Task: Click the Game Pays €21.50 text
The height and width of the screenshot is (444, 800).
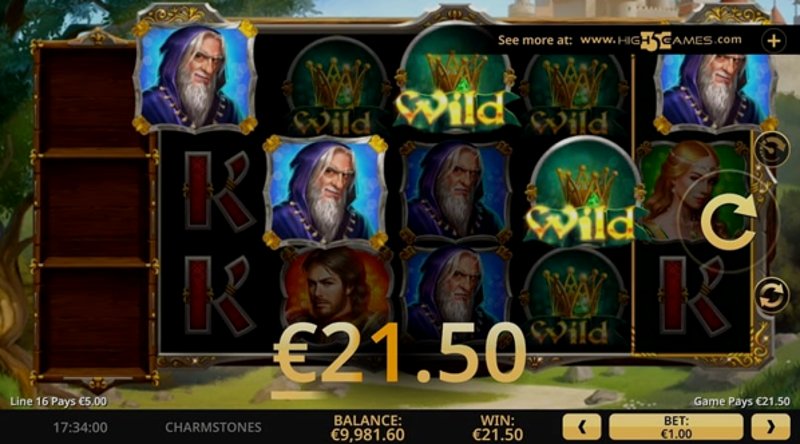Action: 741,402
